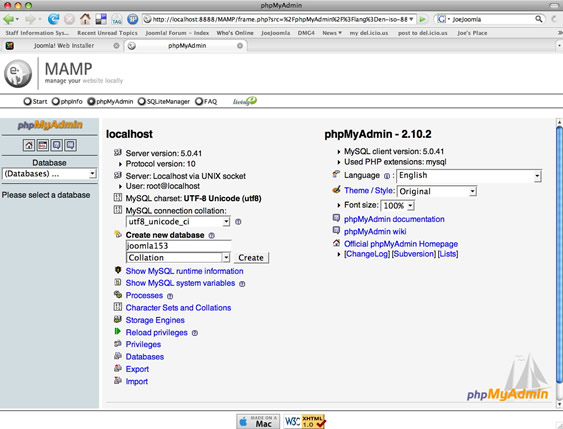The height and width of the screenshot is (429, 563).
Task: Select the Start radio button
Action: [x=27, y=102]
